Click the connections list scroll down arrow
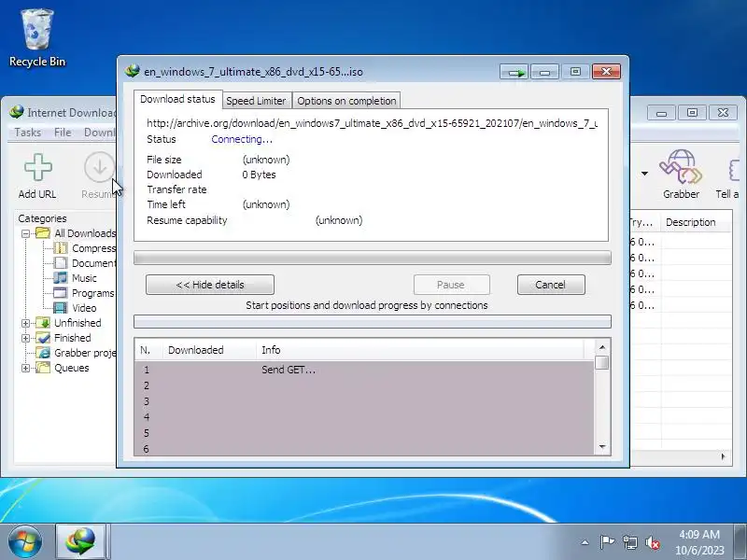 click(x=602, y=447)
